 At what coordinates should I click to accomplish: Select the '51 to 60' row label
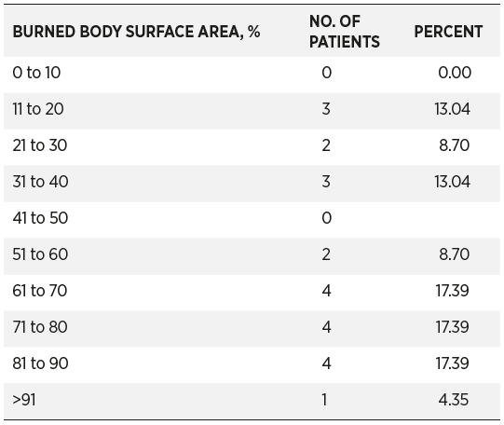click(40, 254)
